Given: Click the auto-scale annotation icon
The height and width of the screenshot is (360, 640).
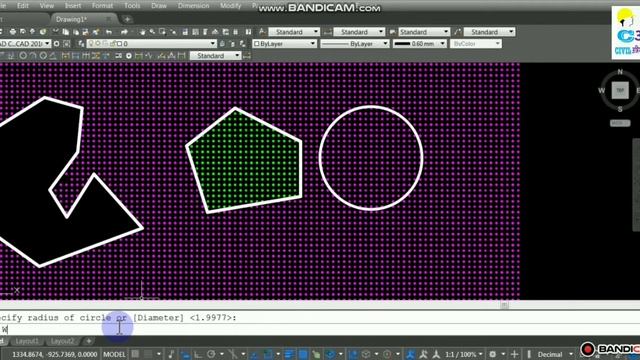Looking at the screenshot, I should (x=423, y=354).
